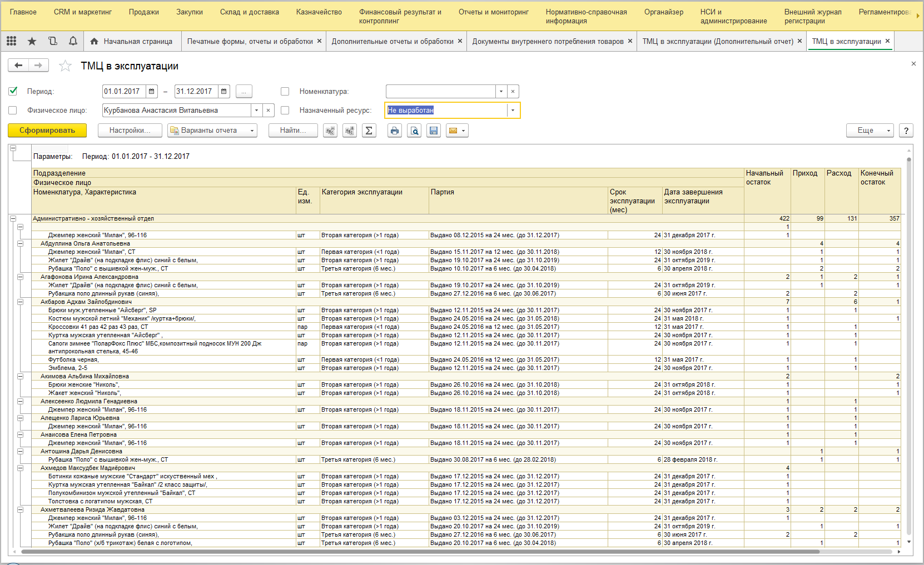Uncheck the Период checkbox

(13, 91)
